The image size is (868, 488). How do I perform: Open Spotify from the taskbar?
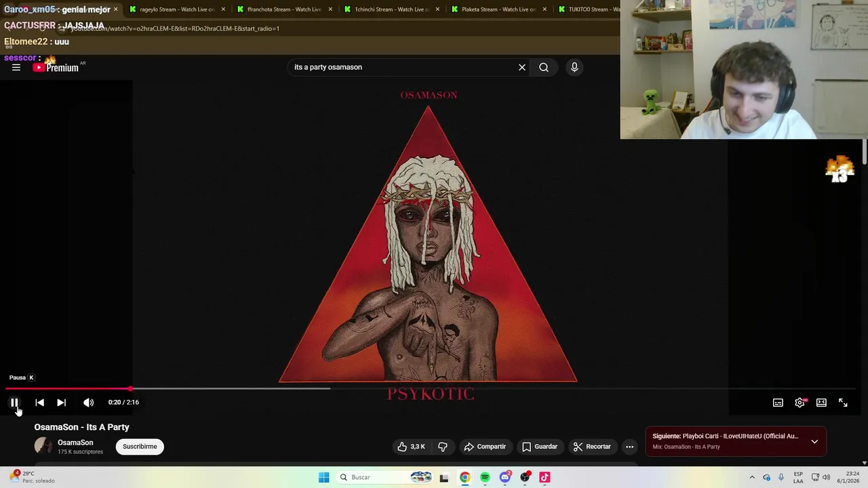point(485,477)
